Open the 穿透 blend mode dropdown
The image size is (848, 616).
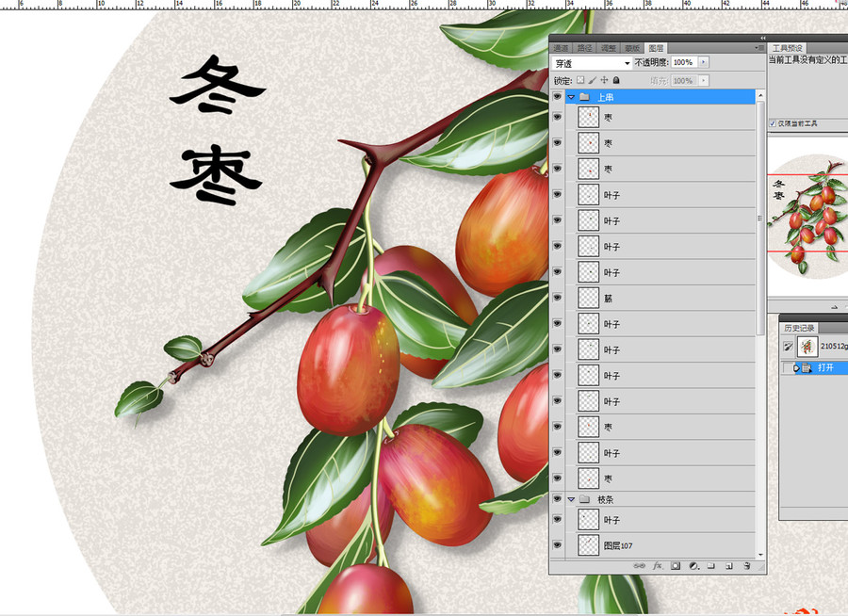pos(592,63)
